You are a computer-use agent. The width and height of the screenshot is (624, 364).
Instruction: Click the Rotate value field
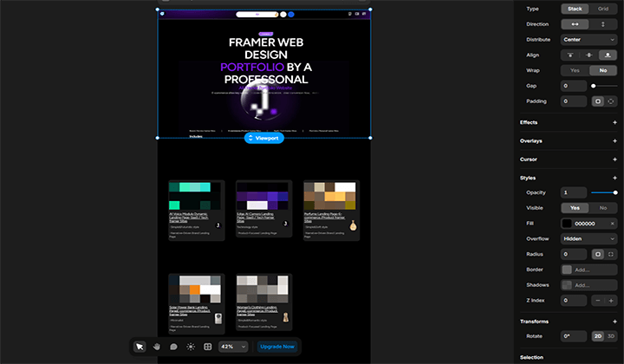tap(574, 336)
